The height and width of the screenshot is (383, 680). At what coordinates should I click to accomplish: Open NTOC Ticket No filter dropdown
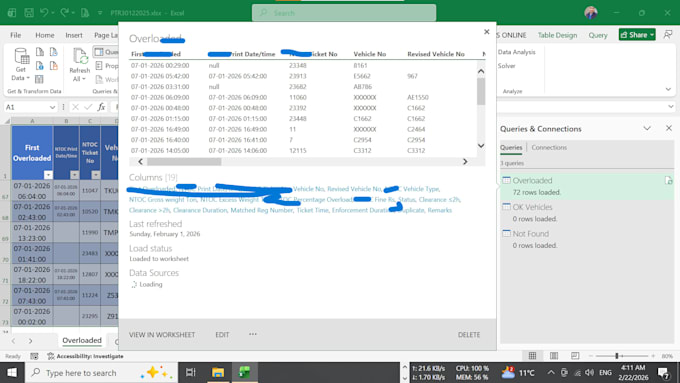pyautogui.click(x=96, y=175)
